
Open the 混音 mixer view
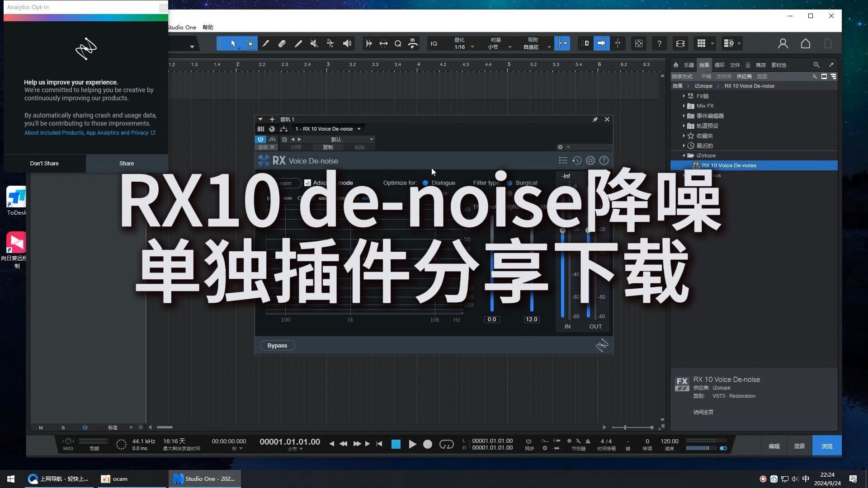coord(799,446)
